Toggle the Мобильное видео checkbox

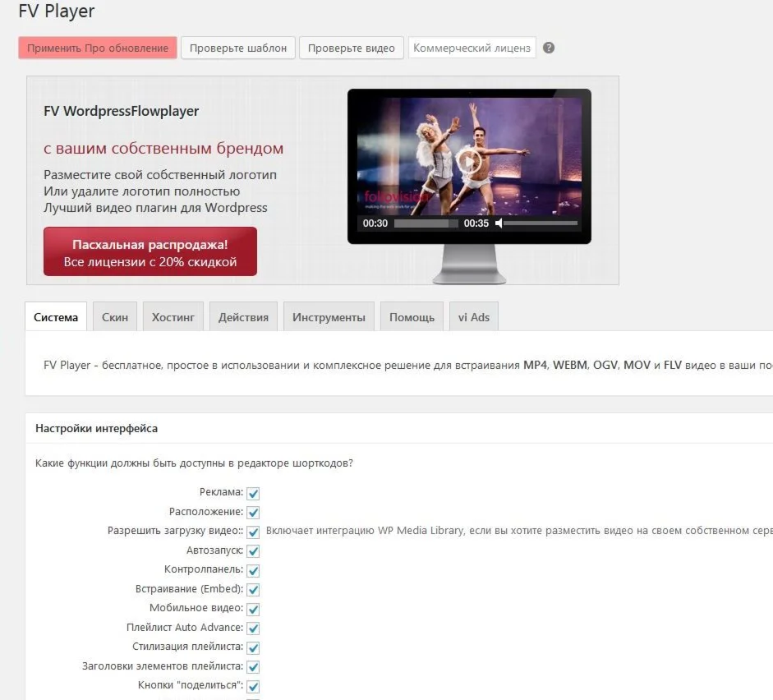coord(253,609)
